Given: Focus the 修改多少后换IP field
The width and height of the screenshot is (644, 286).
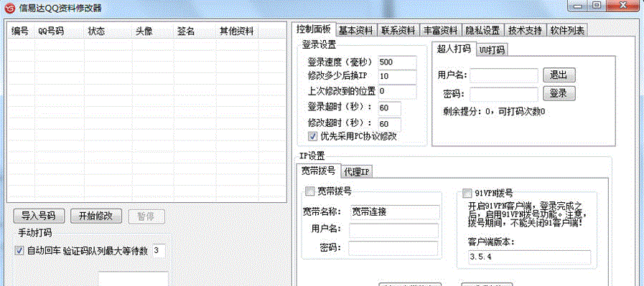Looking at the screenshot, I should [397, 77].
